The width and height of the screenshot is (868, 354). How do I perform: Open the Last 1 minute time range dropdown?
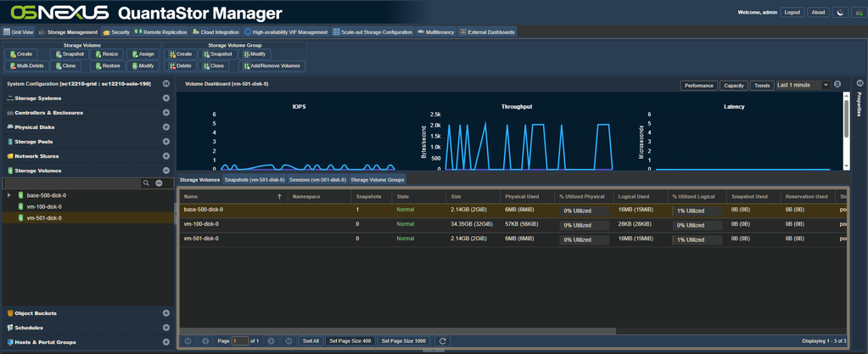tap(826, 85)
